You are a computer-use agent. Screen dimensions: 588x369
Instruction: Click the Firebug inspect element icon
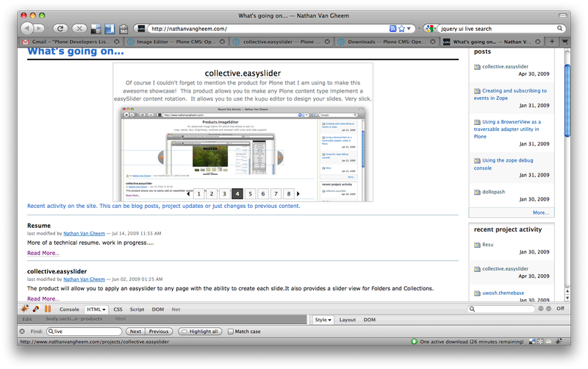pos(37,309)
